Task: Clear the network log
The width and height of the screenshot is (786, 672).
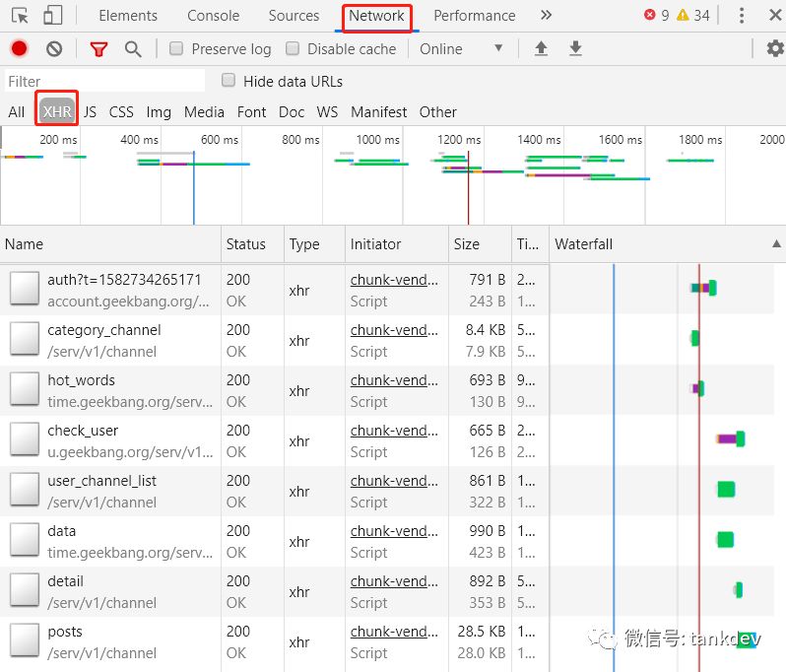Action: 54,48
